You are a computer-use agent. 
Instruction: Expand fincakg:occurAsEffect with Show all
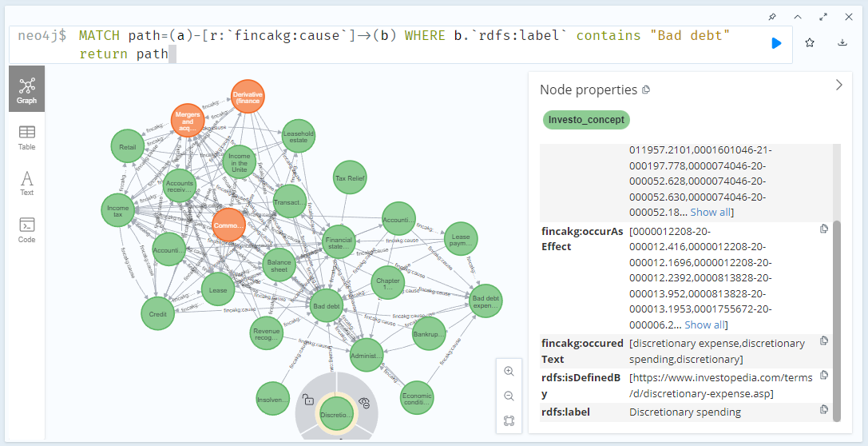click(705, 325)
